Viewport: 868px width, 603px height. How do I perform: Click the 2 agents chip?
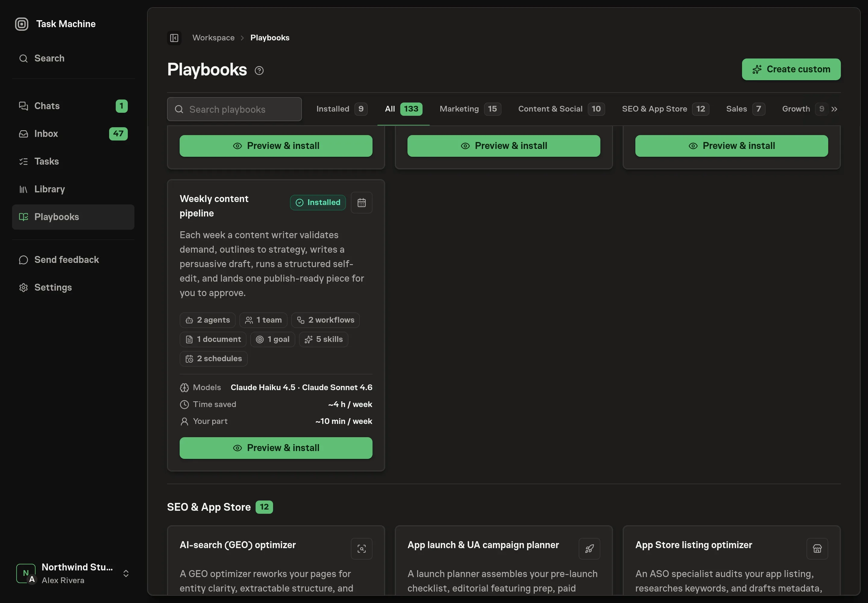tap(207, 320)
